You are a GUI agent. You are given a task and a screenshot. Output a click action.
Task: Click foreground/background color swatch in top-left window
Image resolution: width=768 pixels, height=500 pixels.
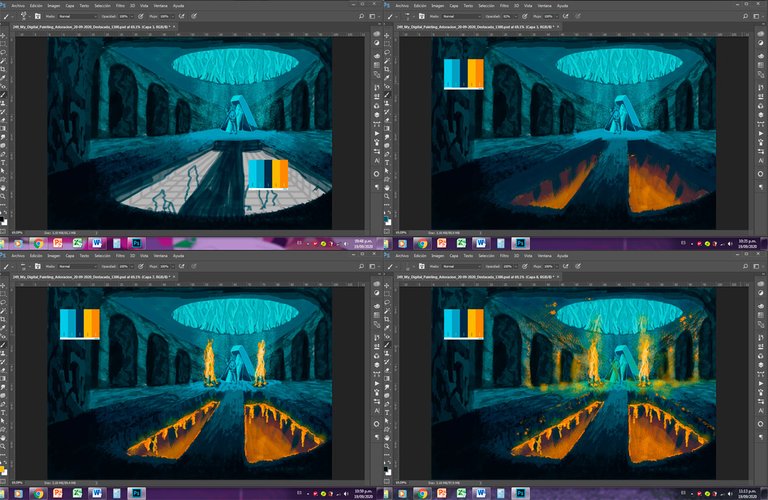point(3,219)
